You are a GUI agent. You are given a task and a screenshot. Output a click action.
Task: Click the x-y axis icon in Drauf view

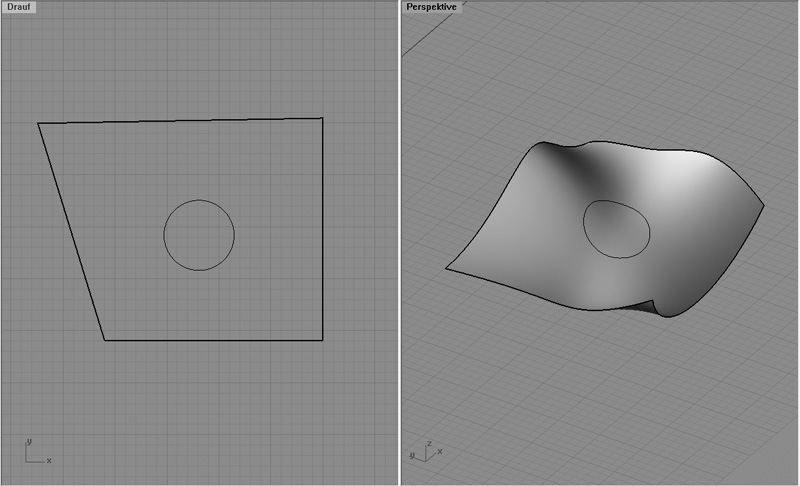click(38, 452)
